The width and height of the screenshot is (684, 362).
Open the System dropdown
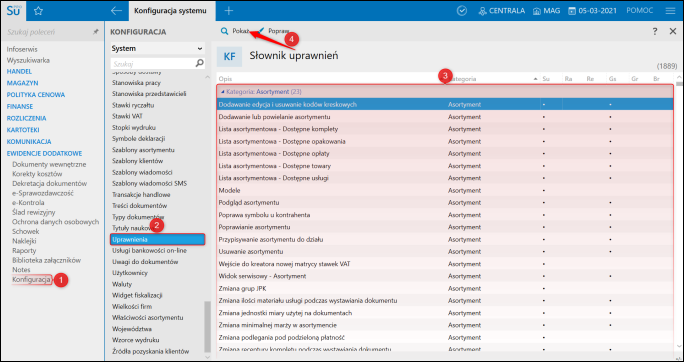(x=157, y=48)
